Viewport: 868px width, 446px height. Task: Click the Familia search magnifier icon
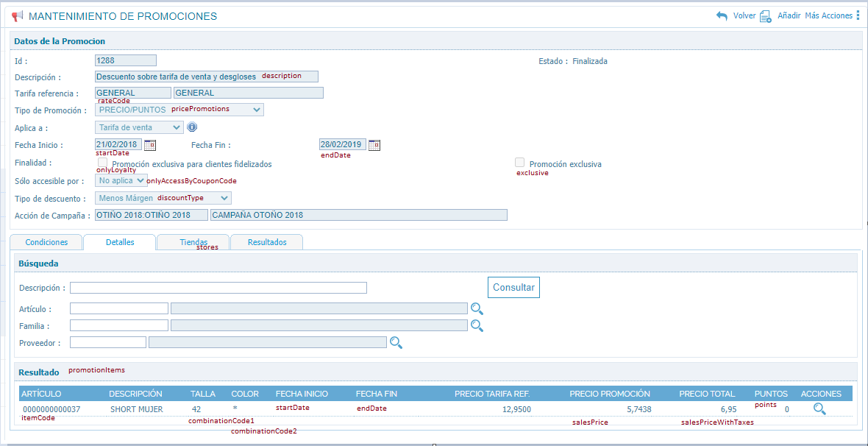477,325
